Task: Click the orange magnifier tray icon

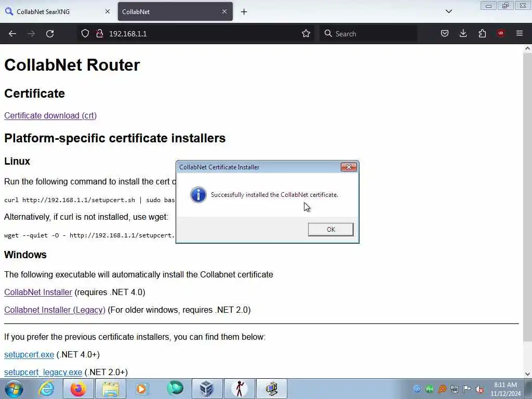Action: click(x=442, y=389)
